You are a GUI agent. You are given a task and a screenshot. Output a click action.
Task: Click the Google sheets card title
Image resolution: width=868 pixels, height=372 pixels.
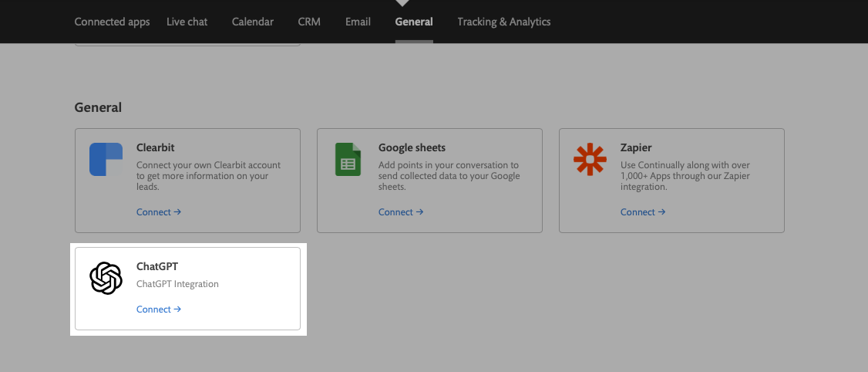[x=412, y=147]
